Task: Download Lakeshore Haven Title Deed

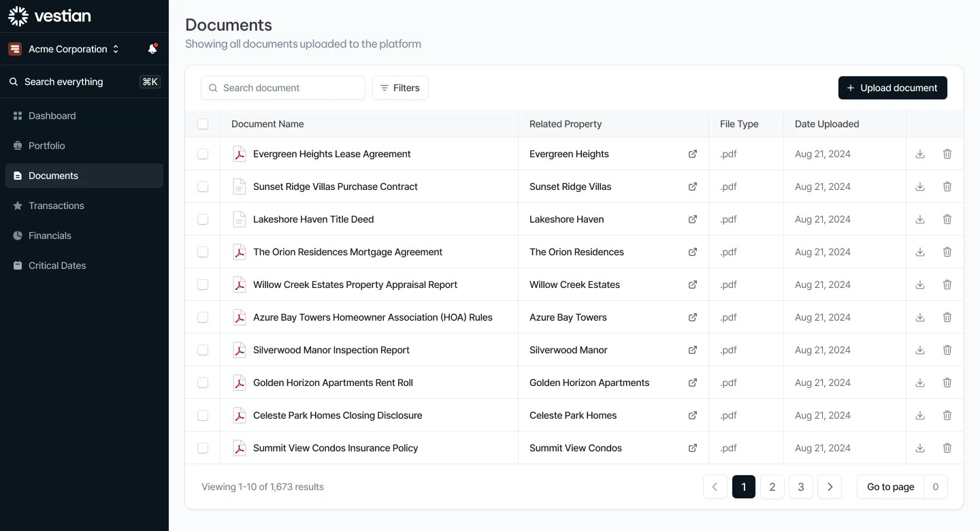Action: coord(920,219)
